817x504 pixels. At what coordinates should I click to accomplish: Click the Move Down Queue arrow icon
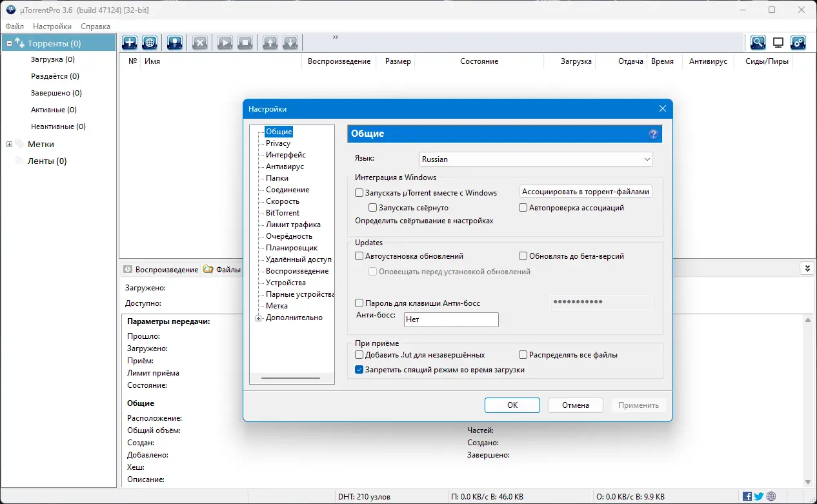(290, 43)
